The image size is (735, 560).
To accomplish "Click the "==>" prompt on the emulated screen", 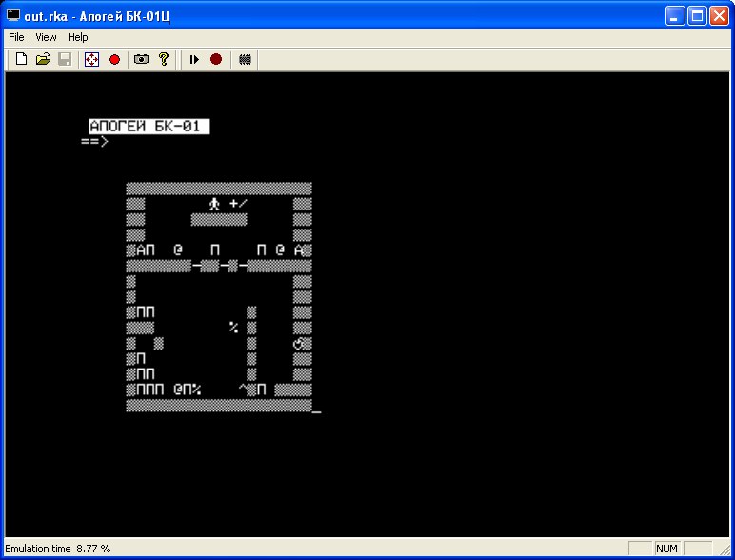I will [x=94, y=141].
